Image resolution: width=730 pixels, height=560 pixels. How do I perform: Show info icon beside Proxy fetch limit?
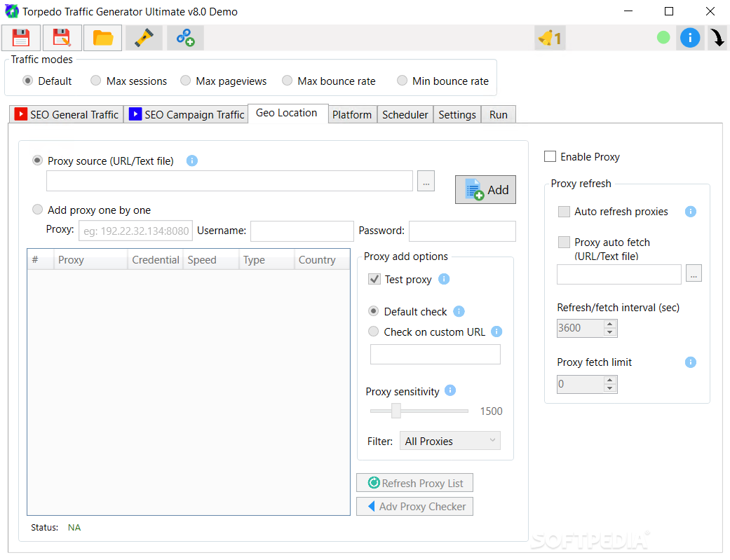pyautogui.click(x=691, y=362)
